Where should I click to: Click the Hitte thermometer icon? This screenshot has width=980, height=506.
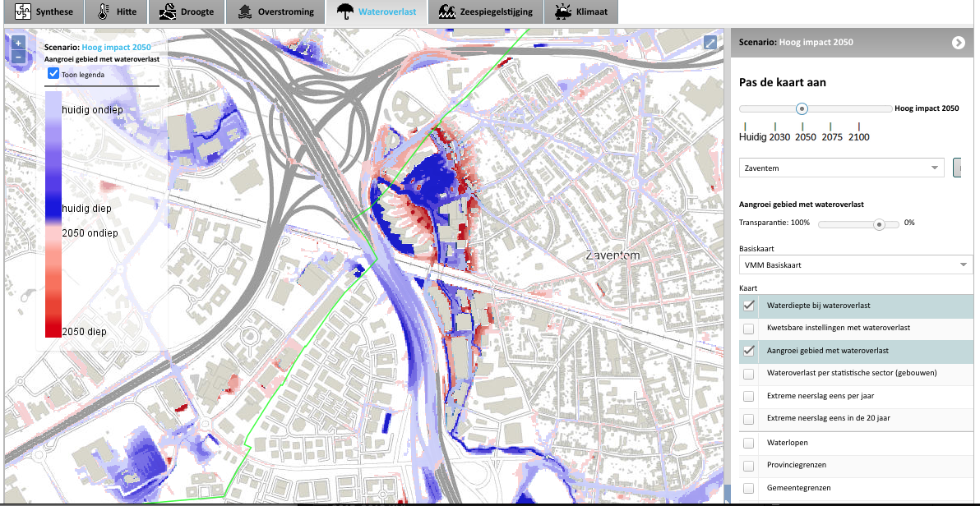(x=104, y=12)
